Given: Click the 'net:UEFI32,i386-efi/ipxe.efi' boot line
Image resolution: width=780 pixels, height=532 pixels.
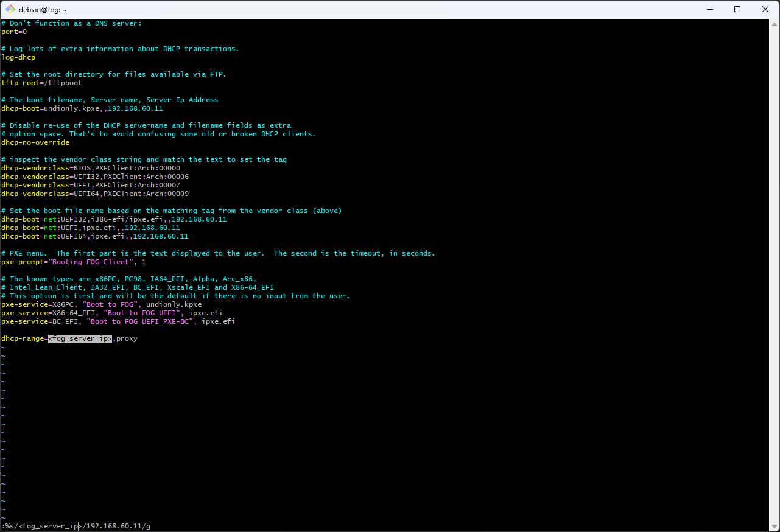Looking at the screenshot, I should point(114,219).
